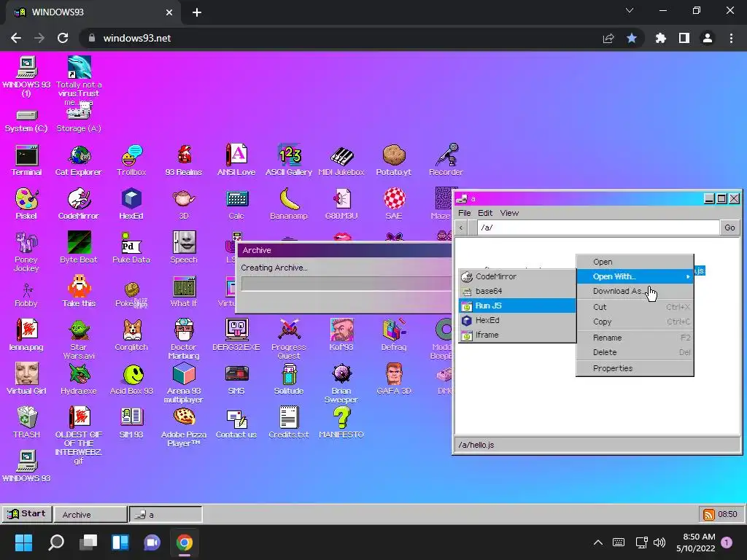This screenshot has width=747, height=560.
Task: Open Potato.yt desktop icon
Action: (x=393, y=160)
